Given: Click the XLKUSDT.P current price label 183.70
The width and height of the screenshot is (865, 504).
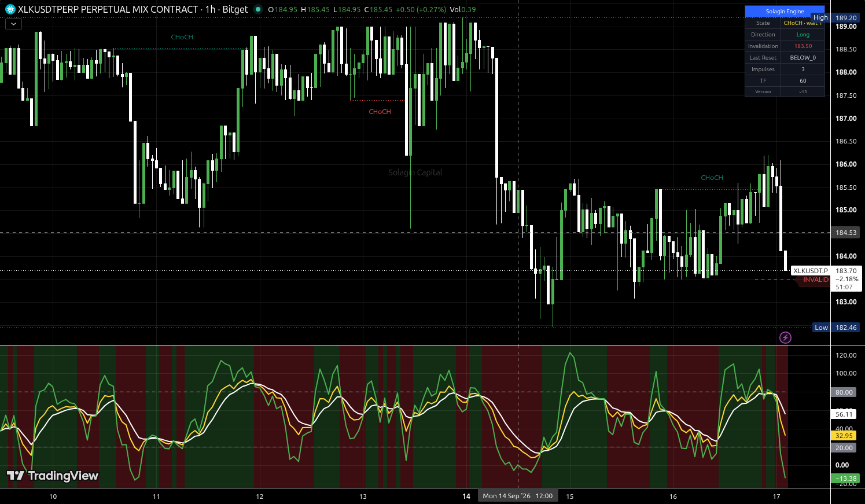Looking at the screenshot, I should (826, 271).
